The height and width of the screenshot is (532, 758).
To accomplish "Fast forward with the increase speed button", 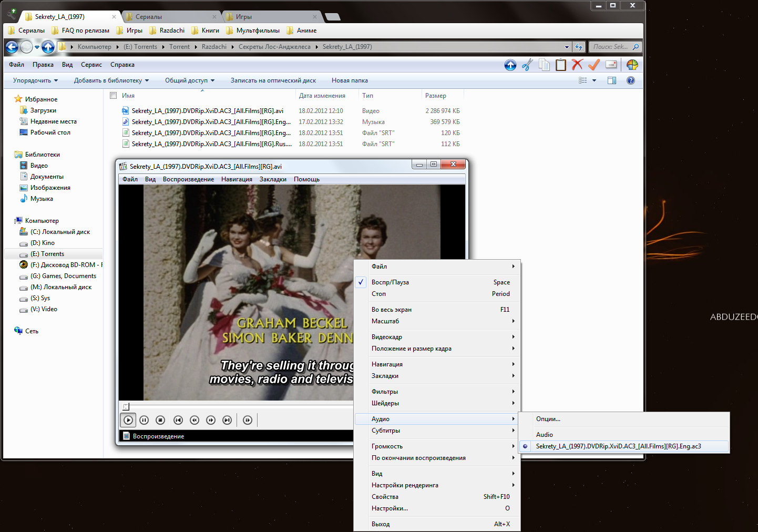I will click(x=211, y=420).
